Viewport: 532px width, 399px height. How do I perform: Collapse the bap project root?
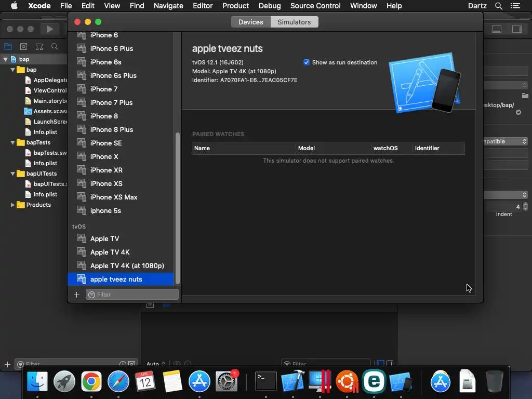pyautogui.click(x=5, y=59)
